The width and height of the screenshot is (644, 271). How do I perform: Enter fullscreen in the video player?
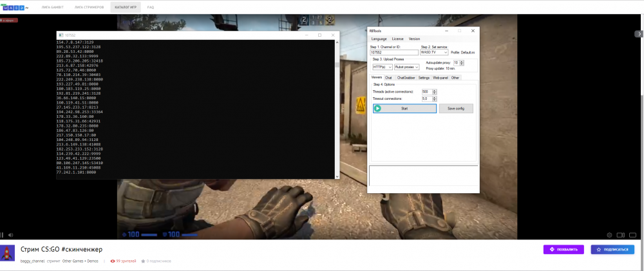[x=634, y=234]
